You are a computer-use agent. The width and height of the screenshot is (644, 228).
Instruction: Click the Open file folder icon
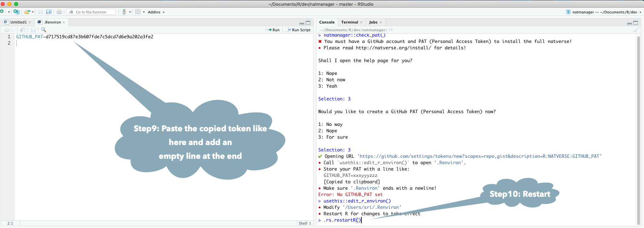pos(27,12)
